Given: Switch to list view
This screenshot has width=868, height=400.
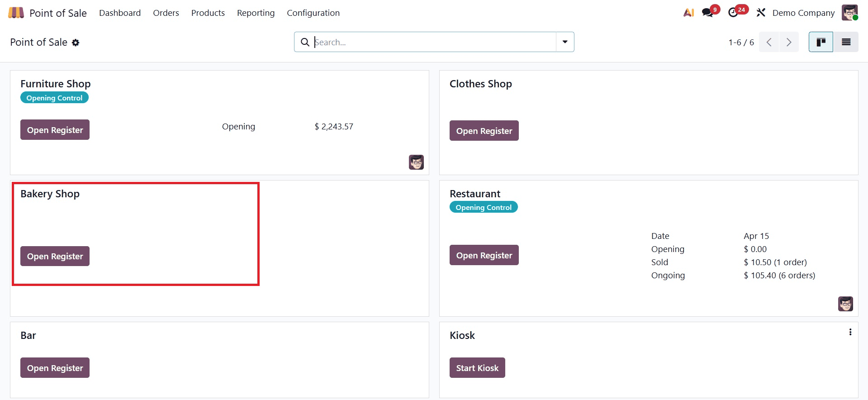Looking at the screenshot, I should click(846, 42).
